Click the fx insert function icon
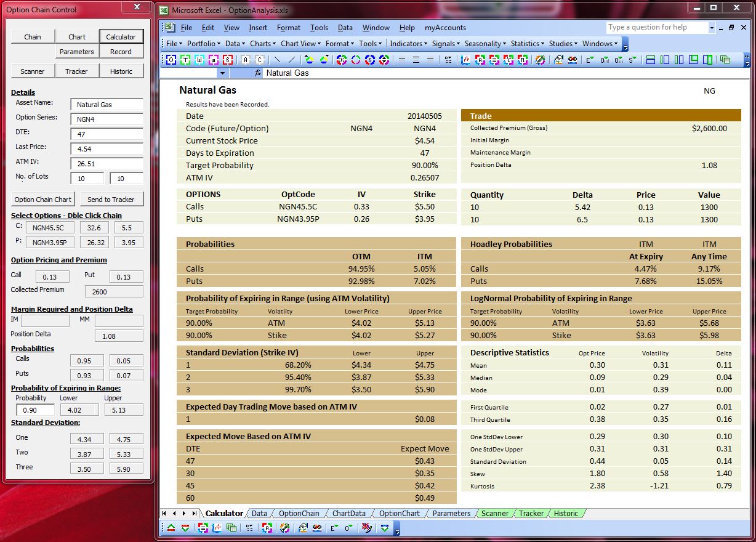The height and width of the screenshot is (542, 756). point(259,73)
